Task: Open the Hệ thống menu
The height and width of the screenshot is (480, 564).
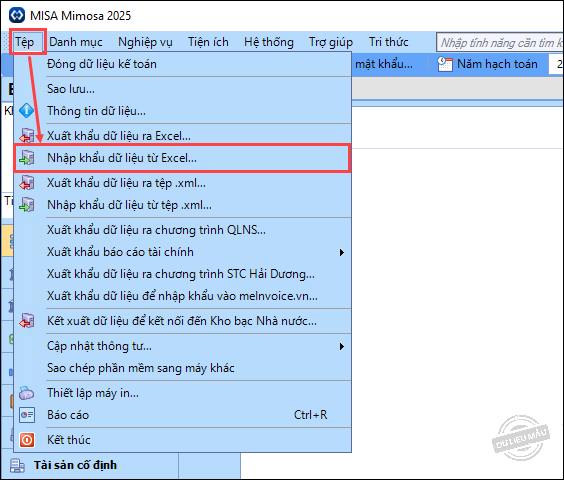Action: [x=269, y=42]
